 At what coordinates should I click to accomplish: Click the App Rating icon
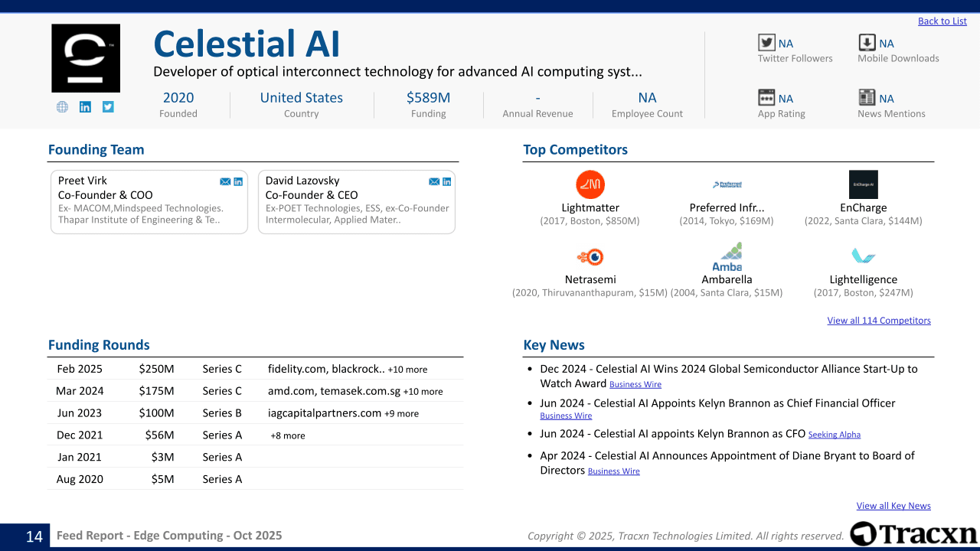pos(766,98)
